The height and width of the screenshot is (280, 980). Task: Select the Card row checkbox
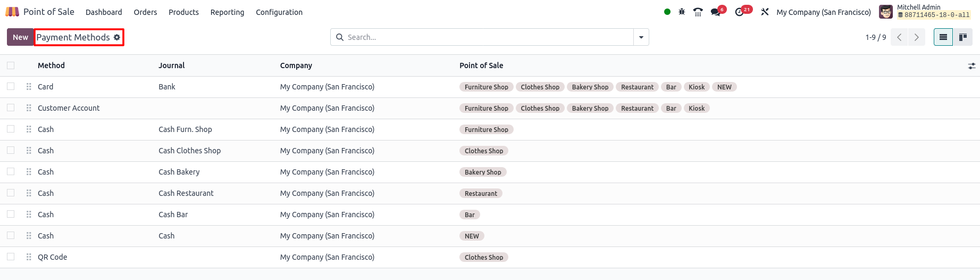[11, 86]
